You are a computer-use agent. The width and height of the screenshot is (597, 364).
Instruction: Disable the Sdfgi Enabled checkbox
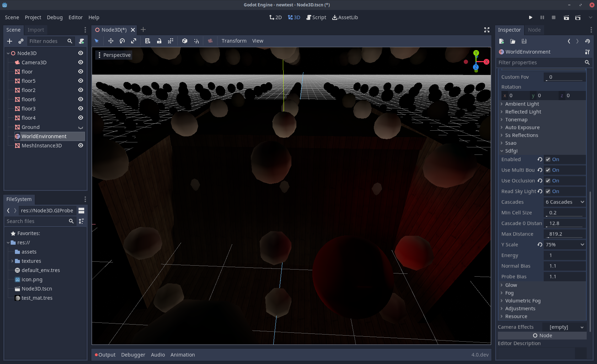pos(548,159)
